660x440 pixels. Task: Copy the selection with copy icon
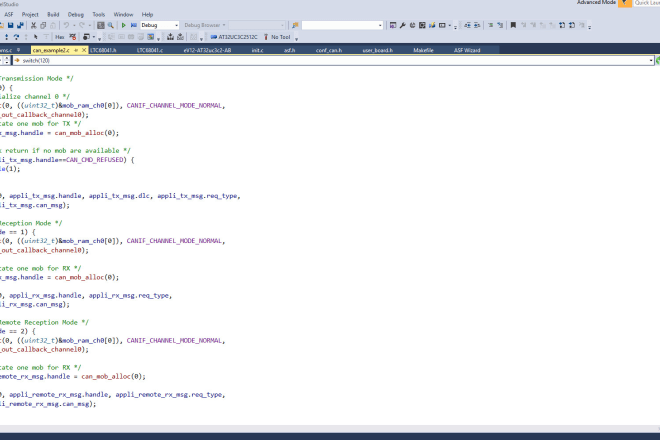click(x=43, y=25)
